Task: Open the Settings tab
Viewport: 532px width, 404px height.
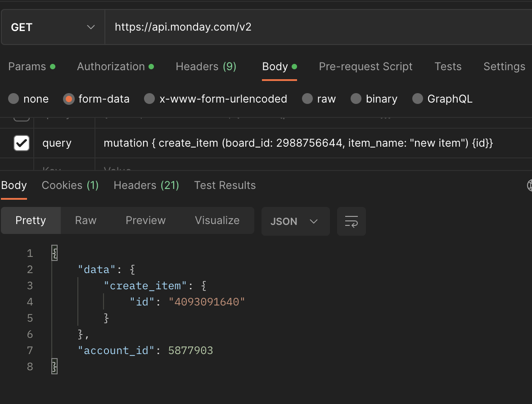Action: [x=504, y=67]
